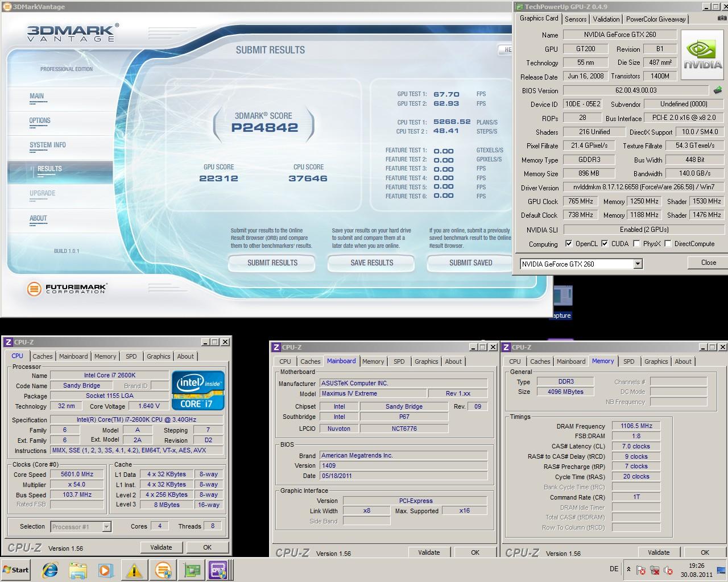The height and width of the screenshot is (582, 728).
Task: Open Graphics tab in the CPU-Z Mainboard window
Action: [x=427, y=361]
